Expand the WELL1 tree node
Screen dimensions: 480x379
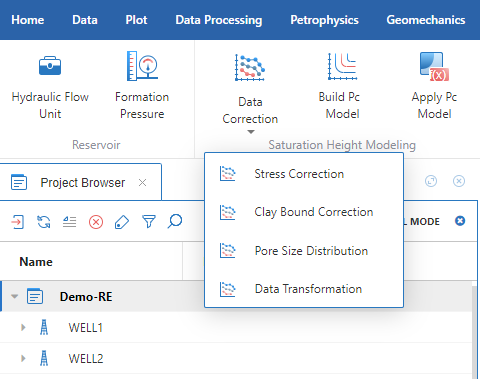[x=23, y=327]
